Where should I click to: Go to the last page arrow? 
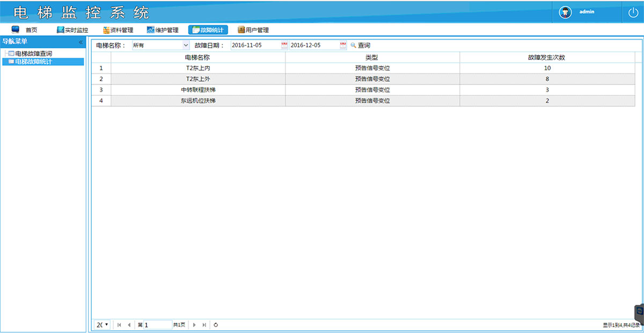[x=204, y=325]
